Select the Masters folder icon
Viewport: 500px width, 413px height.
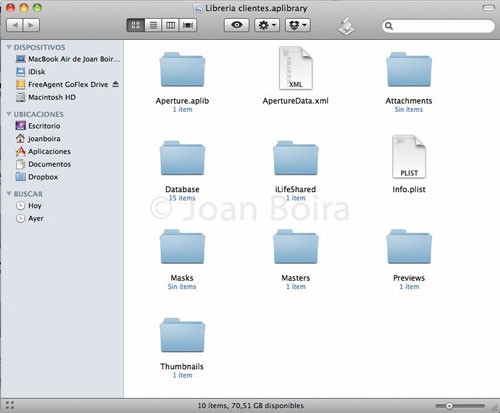[x=296, y=247]
